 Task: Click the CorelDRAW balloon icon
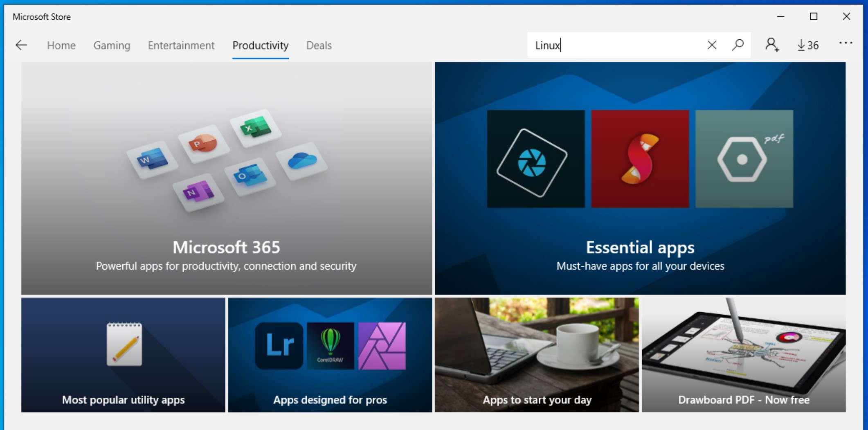(x=331, y=346)
